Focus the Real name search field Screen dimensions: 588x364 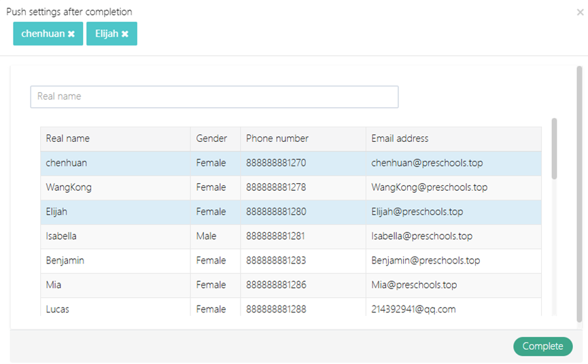point(214,96)
